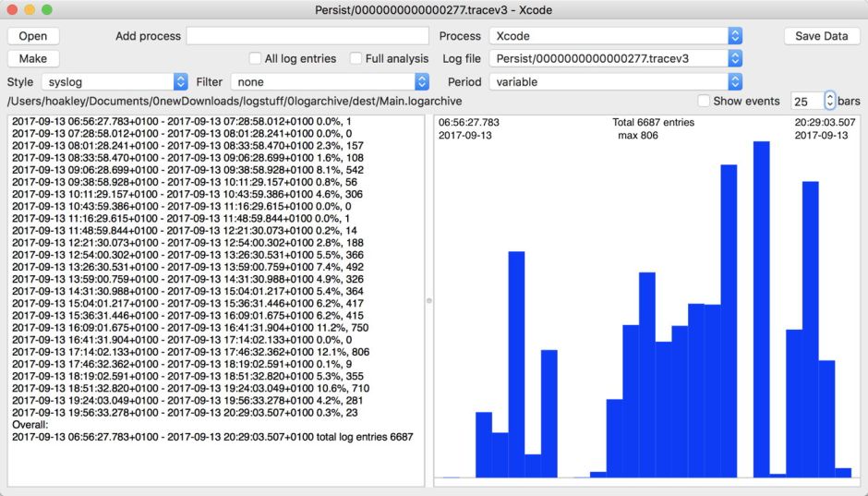Click the bars stepper arrows

tap(829, 101)
